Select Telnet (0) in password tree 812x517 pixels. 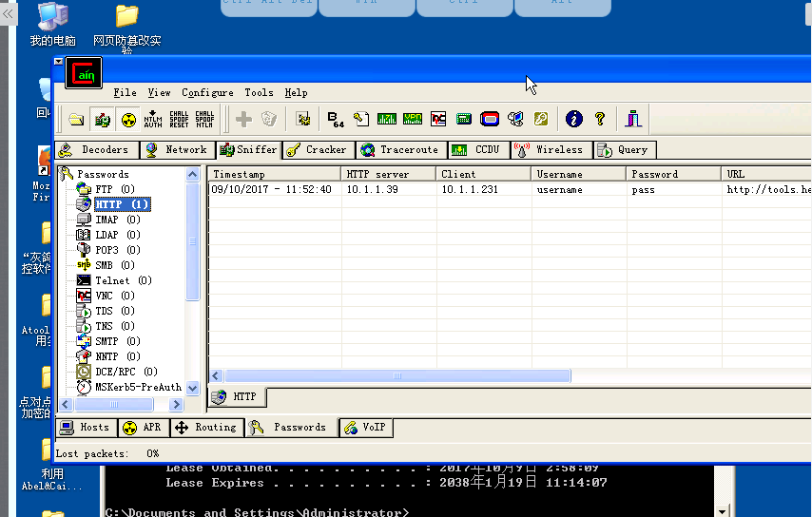tap(124, 280)
